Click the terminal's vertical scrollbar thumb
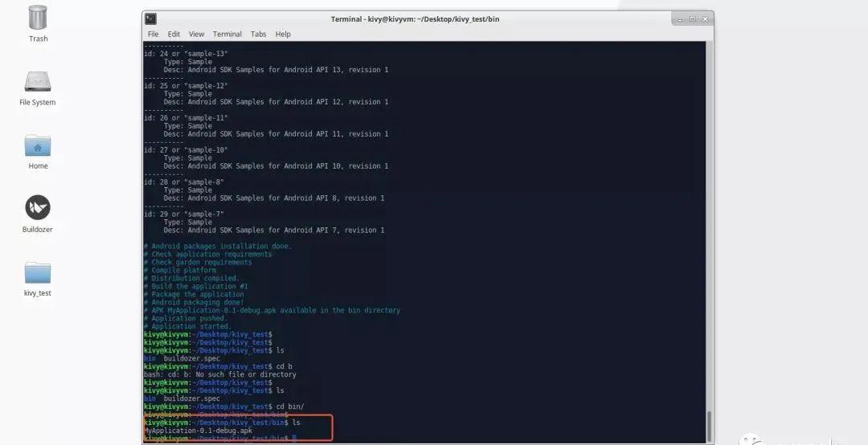The image size is (868, 445). 709,426
